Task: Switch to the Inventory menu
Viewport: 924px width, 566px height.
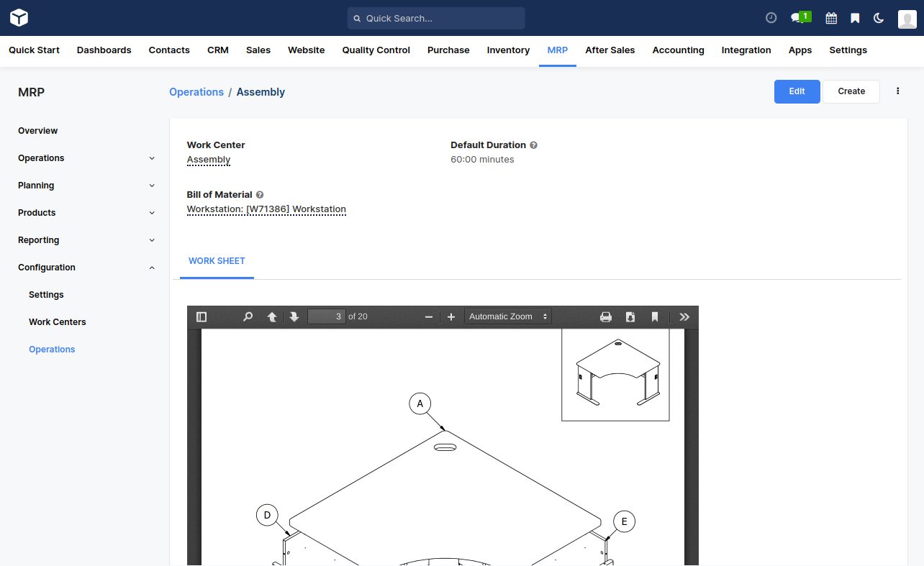Action: pyautogui.click(x=508, y=50)
